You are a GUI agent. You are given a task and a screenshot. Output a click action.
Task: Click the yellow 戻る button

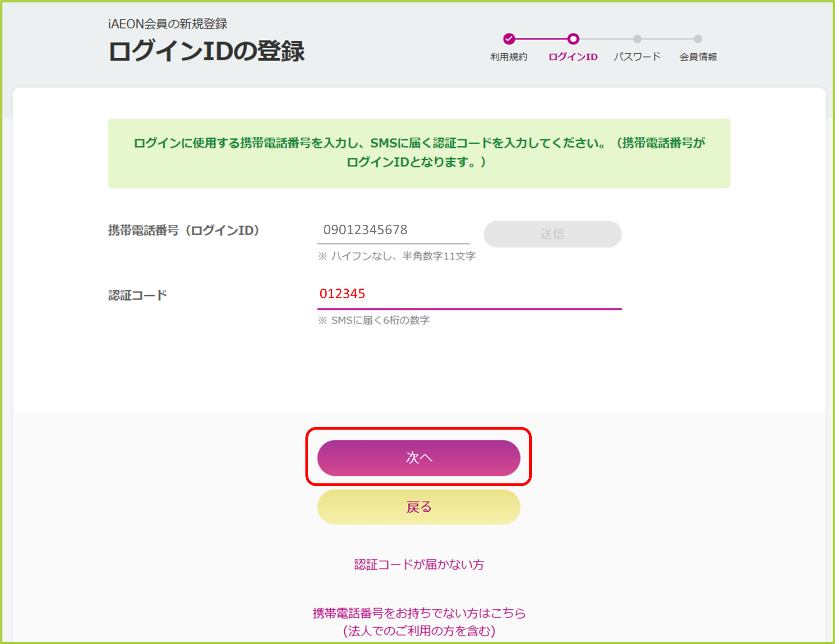(x=419, y=507)
